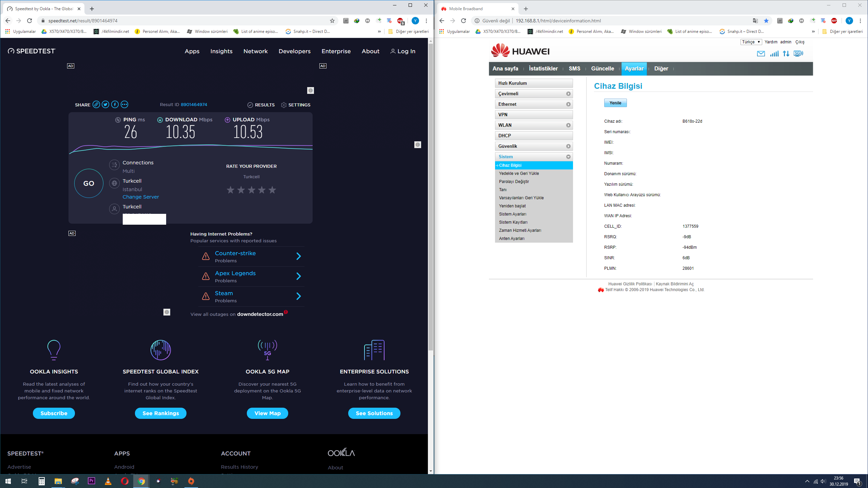
Task: Switch to the İstatistikler tab
Action: [543, 68]
